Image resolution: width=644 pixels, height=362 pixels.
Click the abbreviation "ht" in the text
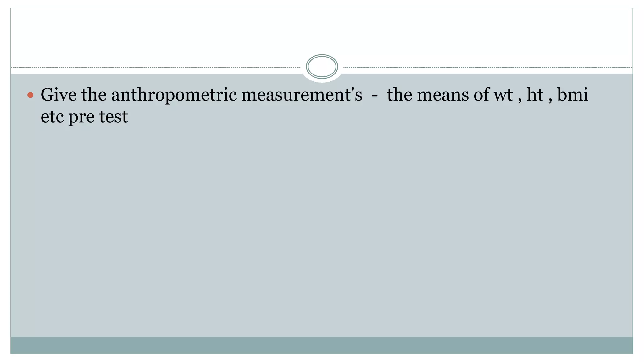535,94
